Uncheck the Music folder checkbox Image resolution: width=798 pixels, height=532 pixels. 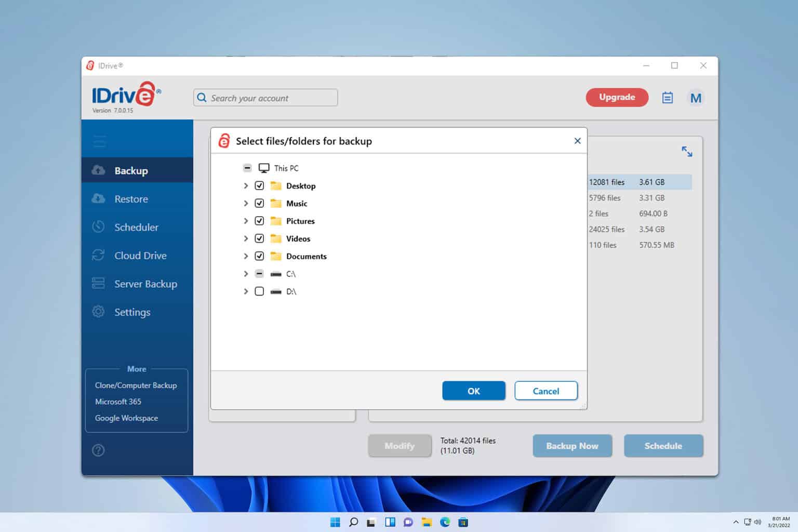pyautogui.click(x=259, y=203)
